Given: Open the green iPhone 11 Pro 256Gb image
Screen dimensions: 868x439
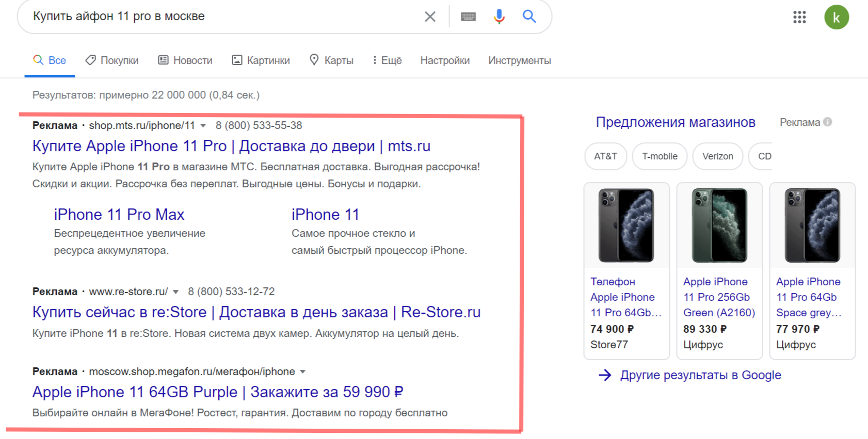Looking at the screenshot, I should [719, 225].
